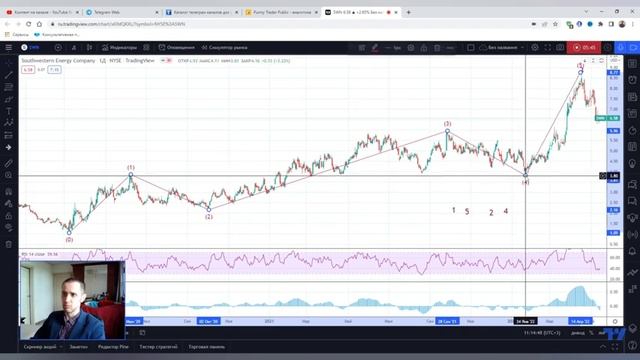Open Скринер акций (stock screener) tab

tap(40, 347)
